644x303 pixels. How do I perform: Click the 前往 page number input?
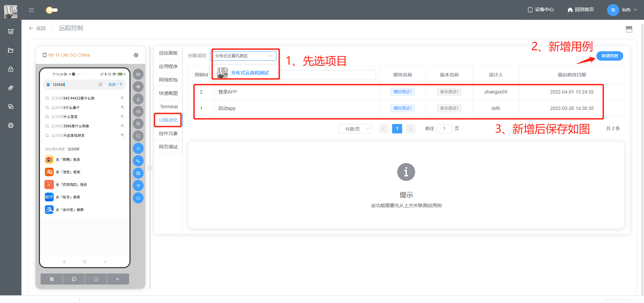[444, 129]
